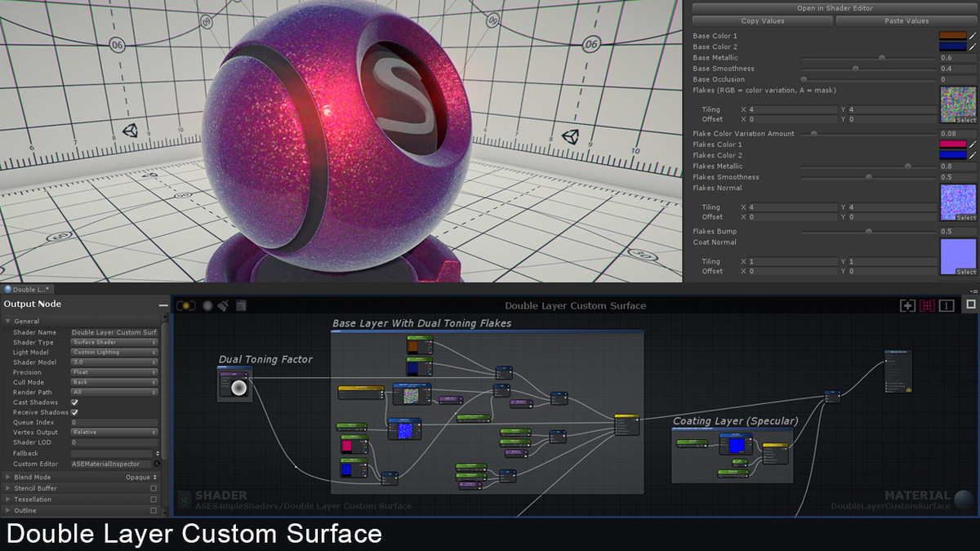Click the Shader Name input field

click(x=114, y=332)
